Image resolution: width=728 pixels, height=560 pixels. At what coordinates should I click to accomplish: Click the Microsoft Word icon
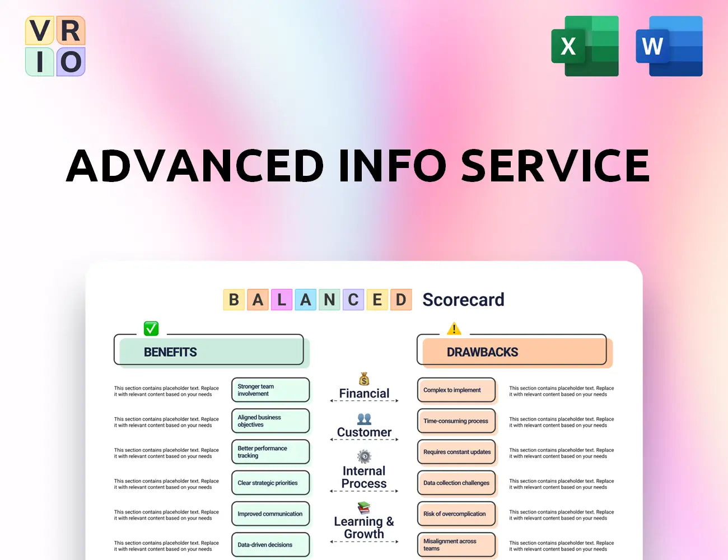[x=669, y=46]
